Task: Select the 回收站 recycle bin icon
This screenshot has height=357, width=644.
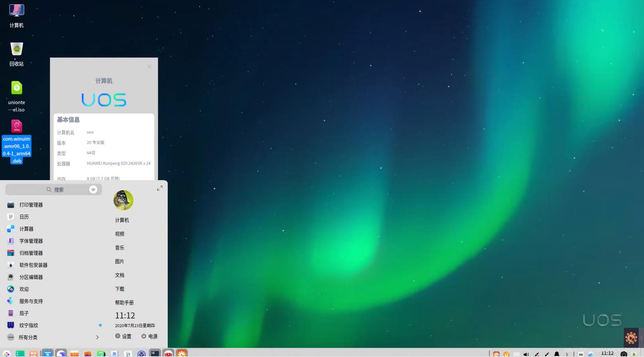Action: pos(16,54)
